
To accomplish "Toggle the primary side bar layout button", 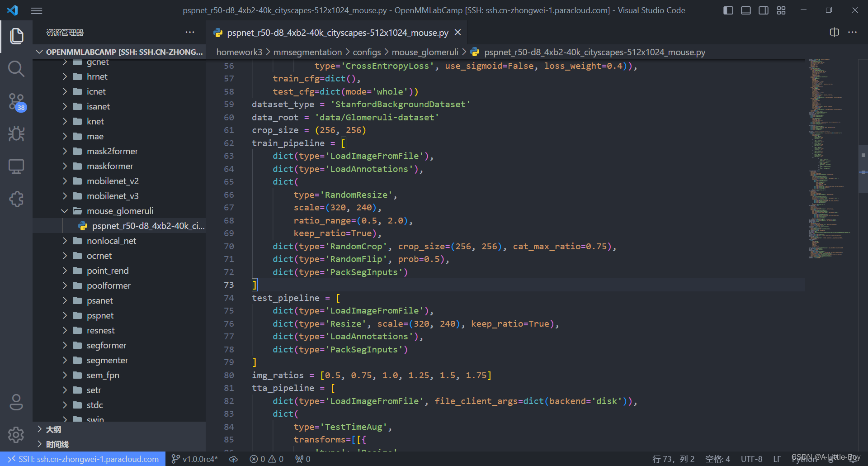I will [x=728, y=10].
